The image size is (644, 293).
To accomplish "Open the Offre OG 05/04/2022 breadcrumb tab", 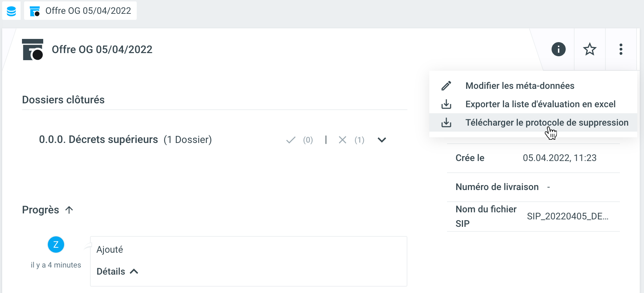I will [x=81, y=11].
